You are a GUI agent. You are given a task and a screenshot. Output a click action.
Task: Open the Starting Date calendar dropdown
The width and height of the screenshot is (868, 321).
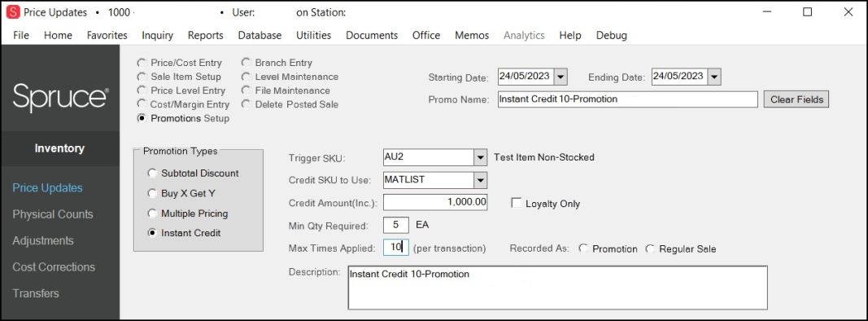pyautogui.click(x=560, y=77)
